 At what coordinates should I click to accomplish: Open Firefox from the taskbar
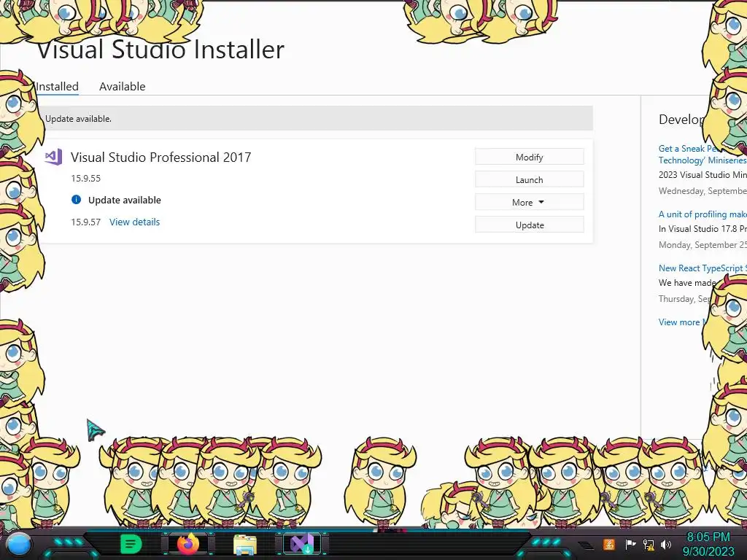pos(188,544)
